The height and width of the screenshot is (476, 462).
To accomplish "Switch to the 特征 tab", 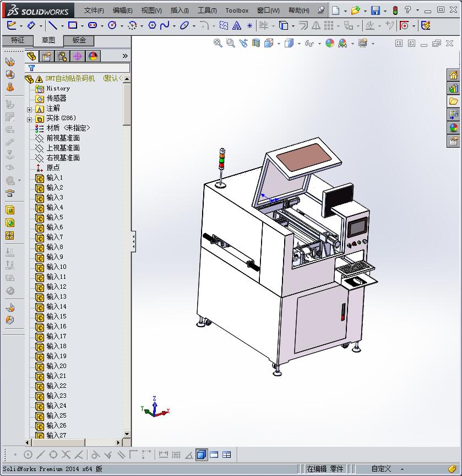I will pos(18,40).
